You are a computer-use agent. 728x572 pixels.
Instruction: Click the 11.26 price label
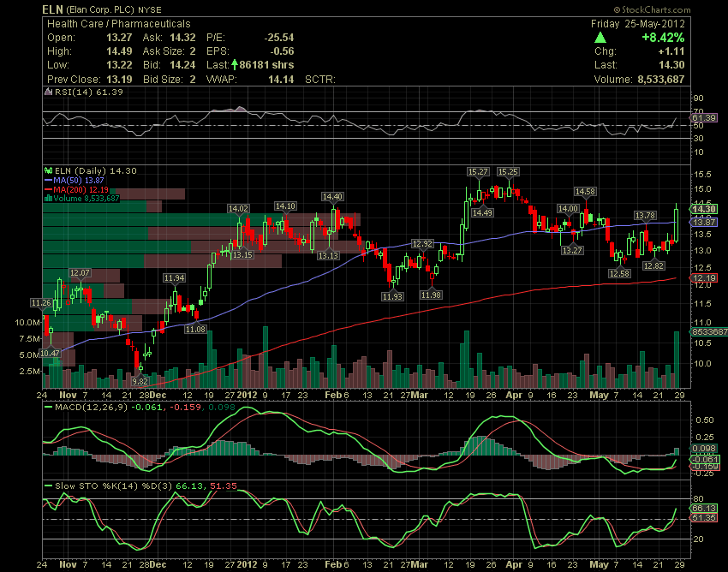click(41, 303)
